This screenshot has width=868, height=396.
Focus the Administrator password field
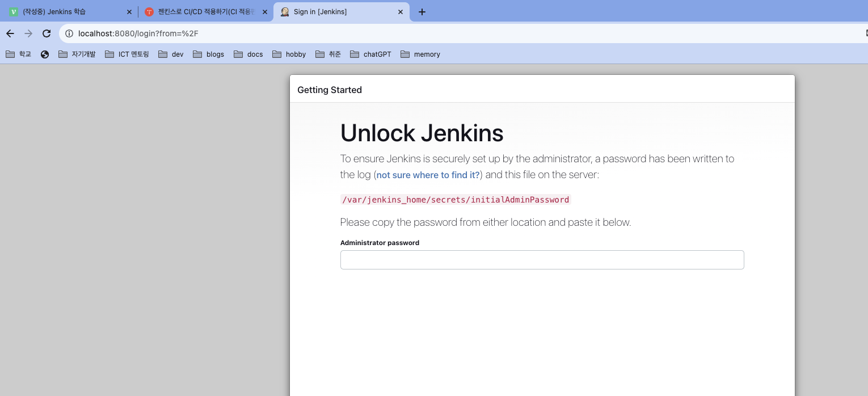coord(542,260)
